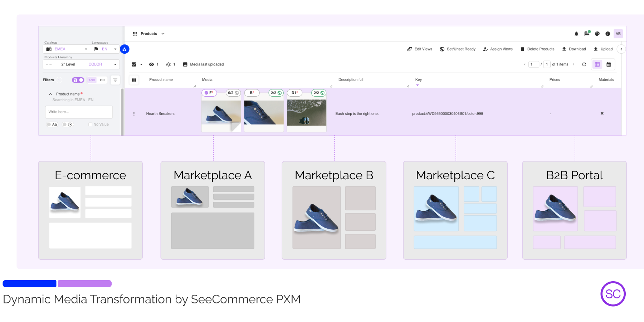Click the F view label badge

(x=209, y=93)
